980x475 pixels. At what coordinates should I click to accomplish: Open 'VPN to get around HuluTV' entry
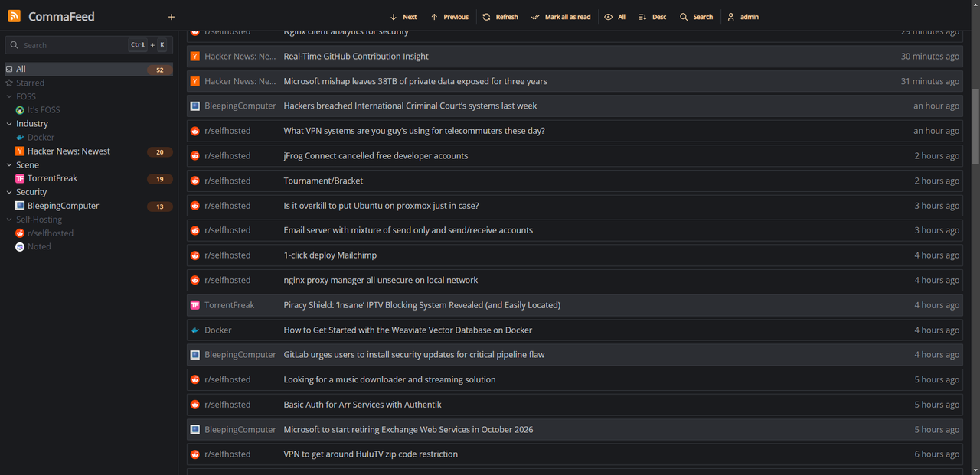click(x=575, y=454)
